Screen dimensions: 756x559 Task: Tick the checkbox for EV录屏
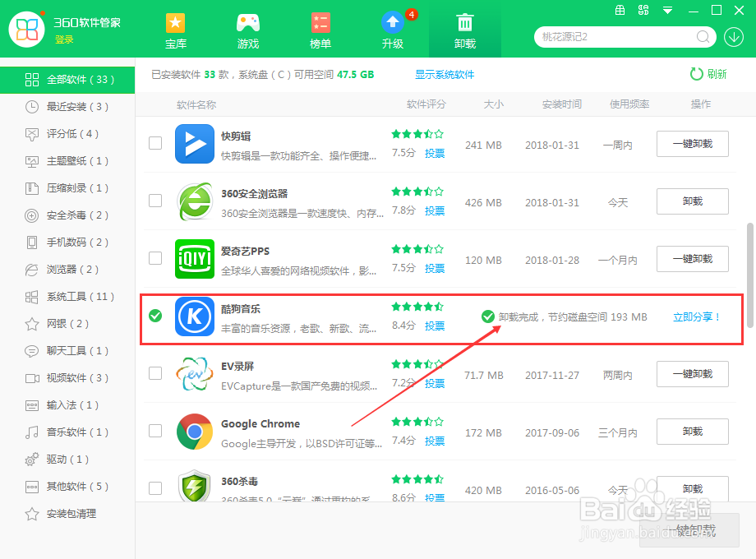point(155,373)
